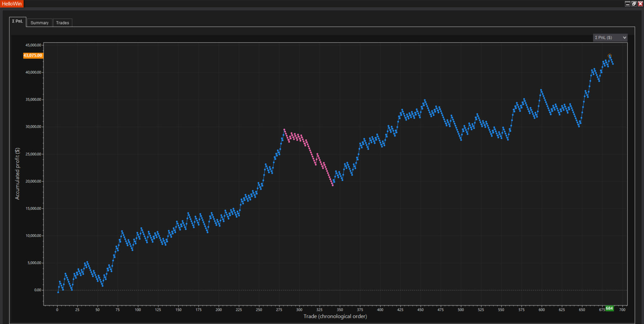Click the green 684 trade marker
Screen dimensions: 644x324
[609, 309]
